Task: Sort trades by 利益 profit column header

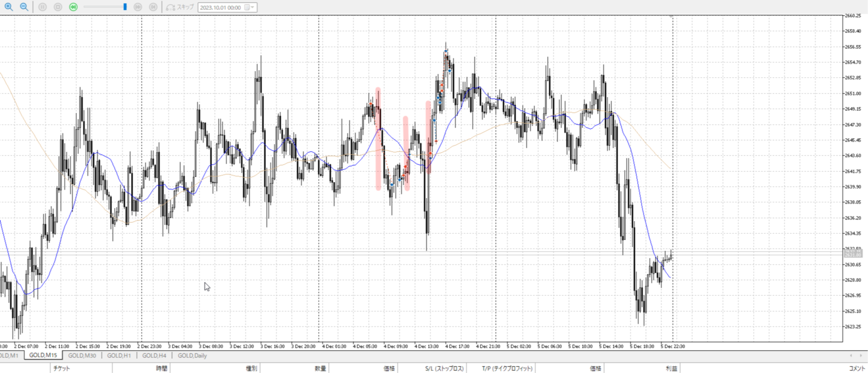Action: click(671, 369)
